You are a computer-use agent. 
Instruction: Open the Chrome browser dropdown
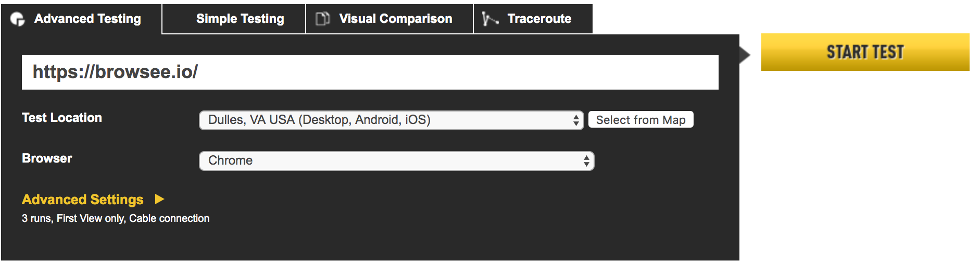396,161
